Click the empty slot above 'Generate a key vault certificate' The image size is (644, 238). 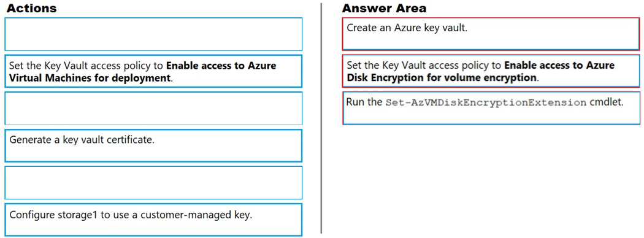coord(153,109)
